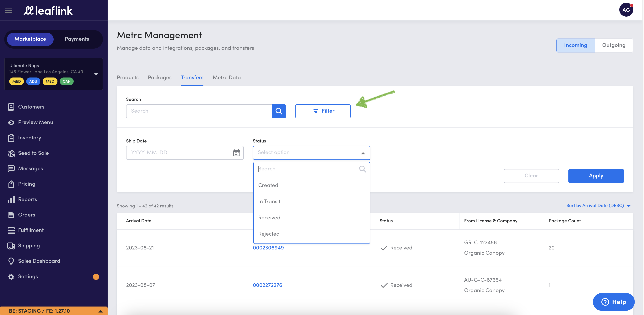Click the blue magnifier search button
Screen dimensions: 644x315
tap(279, 111)
